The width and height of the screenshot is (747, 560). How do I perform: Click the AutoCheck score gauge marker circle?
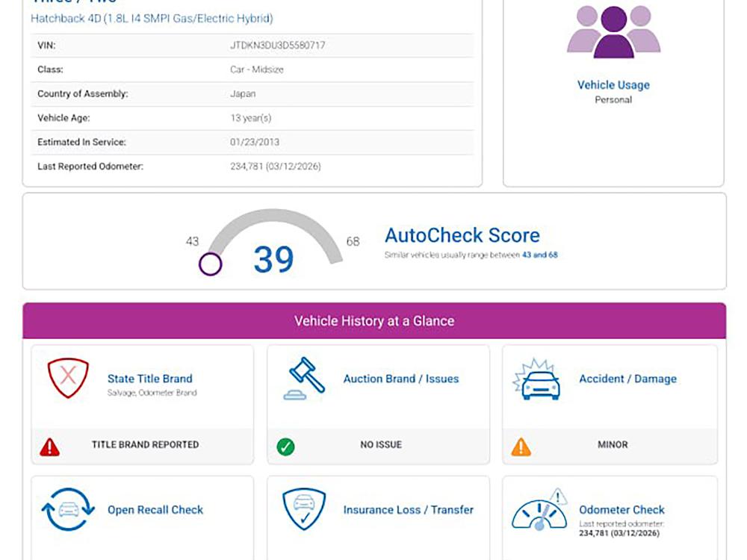click(211, 264)
